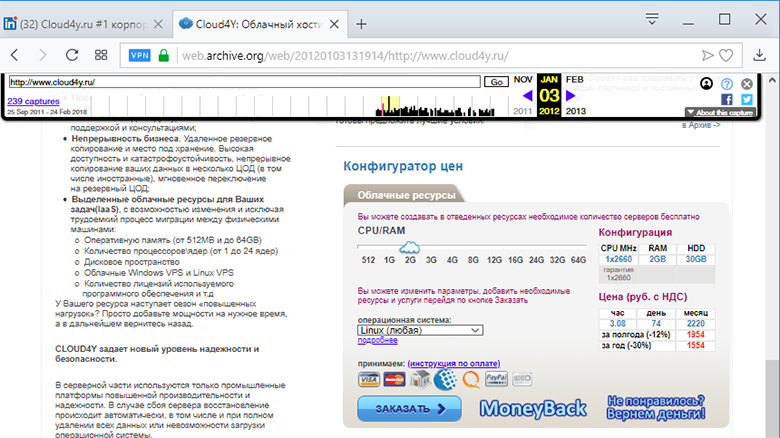The width and height of the screenshot is (780, 438).
Task: Close the Wayback toolbar
Action: point(747,84)
